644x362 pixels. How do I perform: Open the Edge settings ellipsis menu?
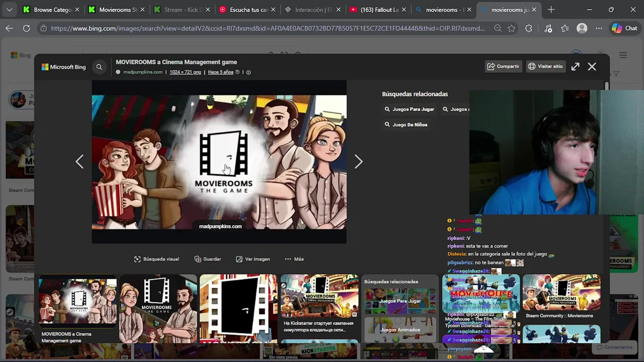[x=599, y=29]
